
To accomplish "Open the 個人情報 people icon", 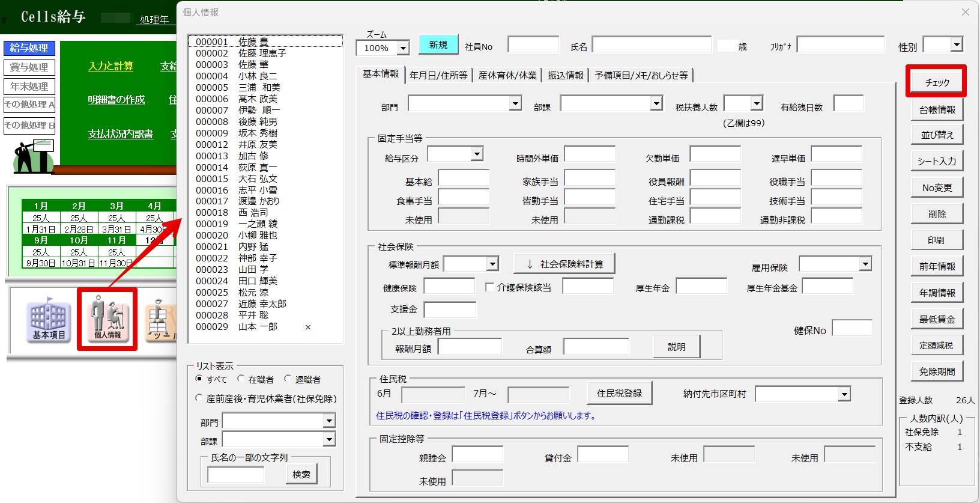I will click(107, 320).
